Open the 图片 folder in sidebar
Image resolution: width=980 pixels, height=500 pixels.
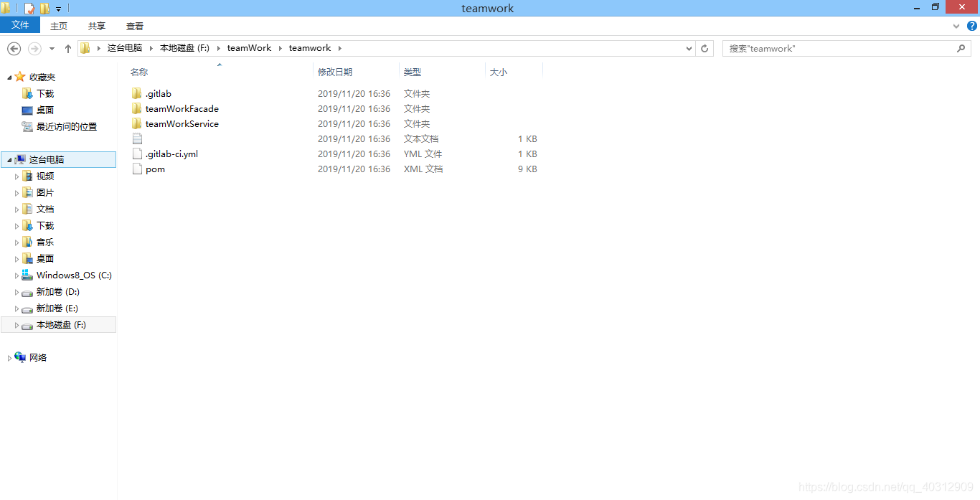[45, 193]
